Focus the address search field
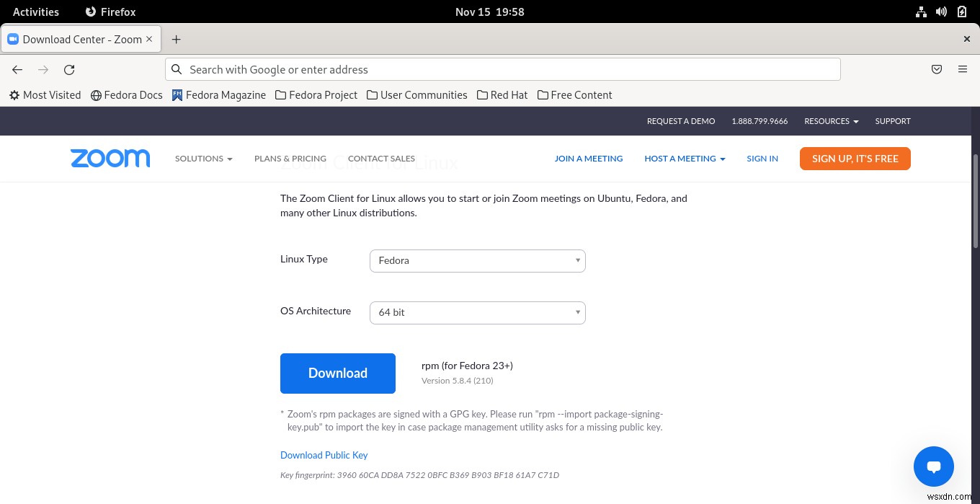The width and height of the screenshot is (980, 504). pos(503,70)
